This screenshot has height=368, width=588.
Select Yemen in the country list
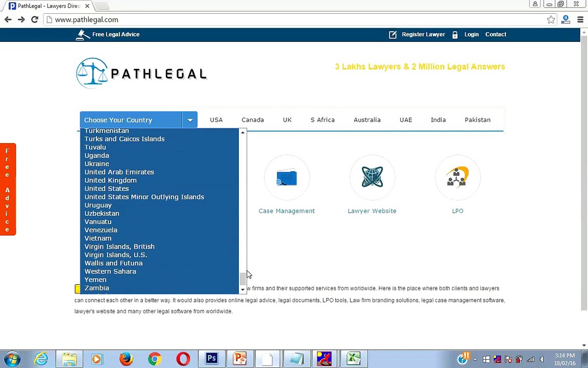95,280
